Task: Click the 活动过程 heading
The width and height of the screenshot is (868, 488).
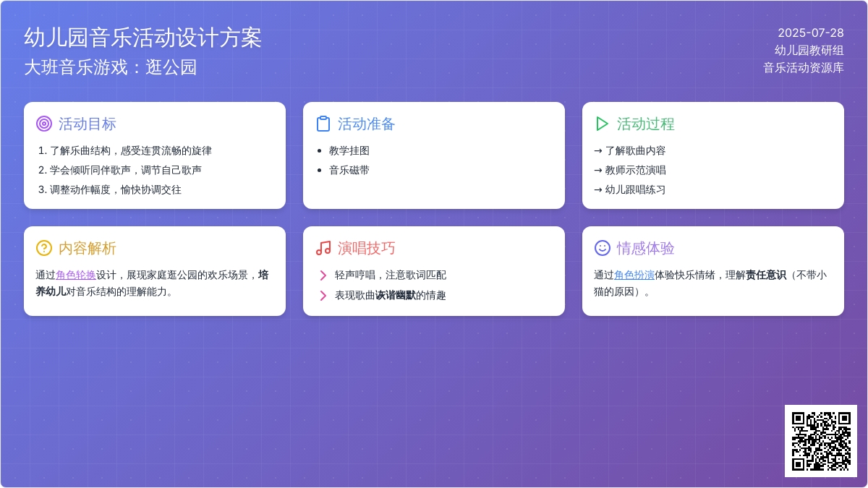Action: [x=646, y=124]
